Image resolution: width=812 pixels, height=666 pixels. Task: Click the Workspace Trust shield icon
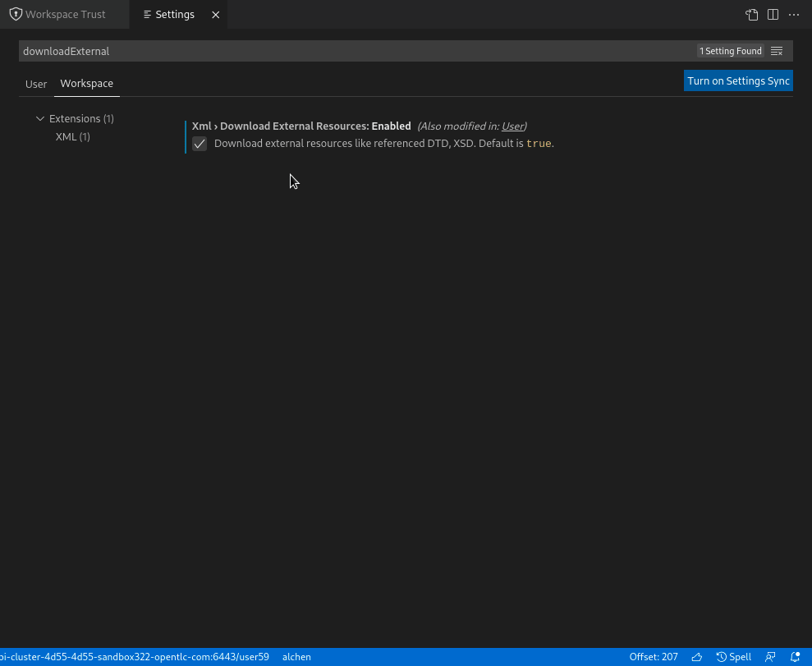pyautogui.click(x=16, y=14)
